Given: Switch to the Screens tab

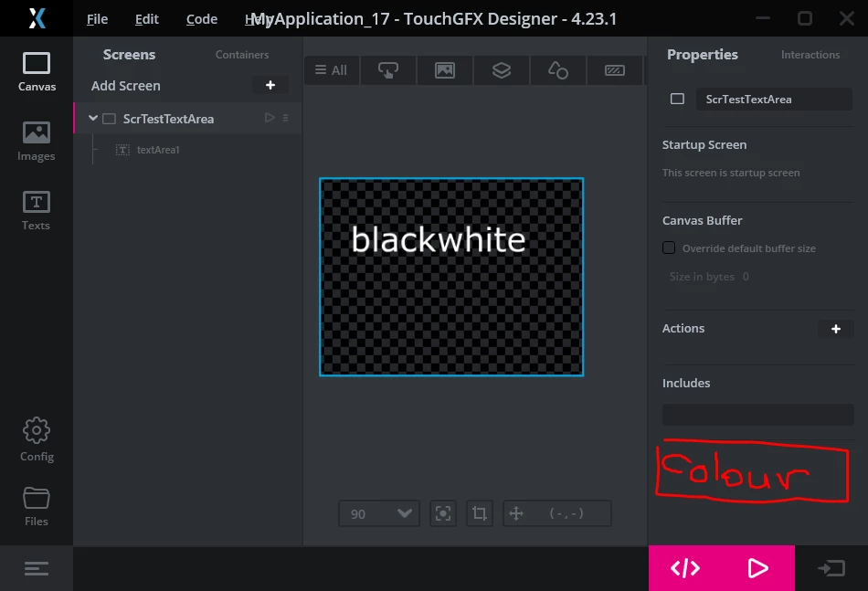Looking at the screenshot, I should coord(129,54).
